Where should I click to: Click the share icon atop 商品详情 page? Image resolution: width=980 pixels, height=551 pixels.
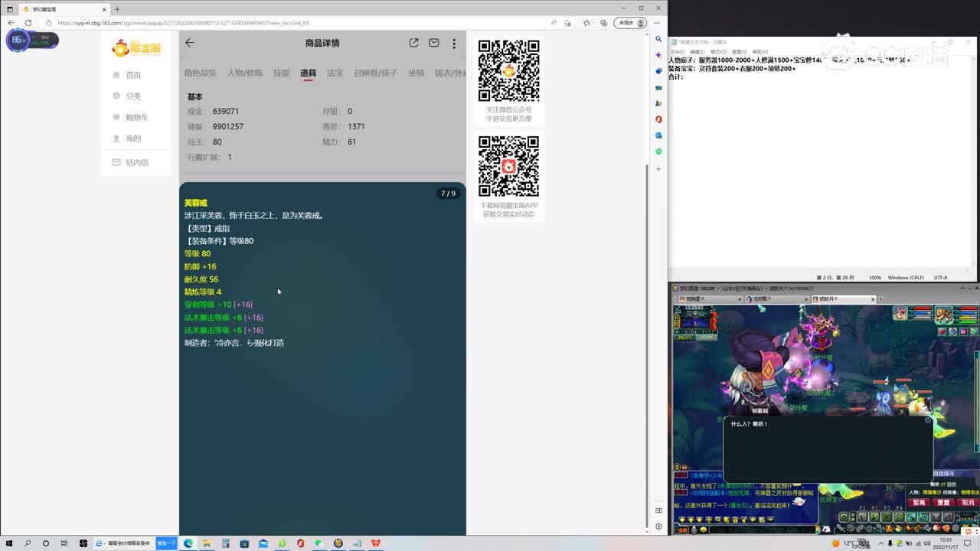pyautogui.click(x=413, y=43)
